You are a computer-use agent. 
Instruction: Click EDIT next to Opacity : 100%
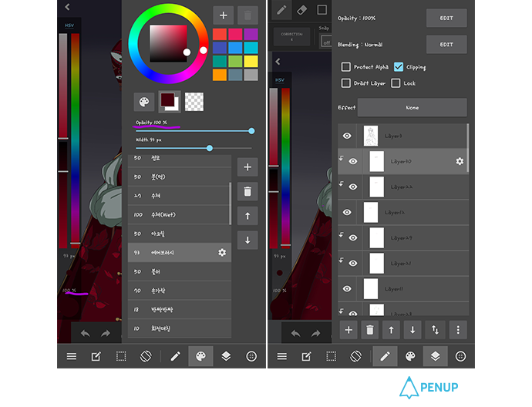446,18
